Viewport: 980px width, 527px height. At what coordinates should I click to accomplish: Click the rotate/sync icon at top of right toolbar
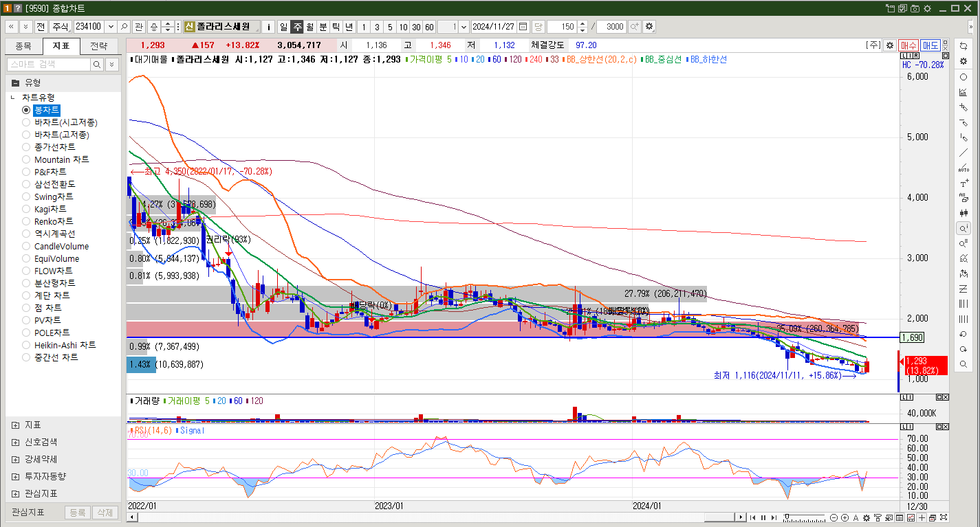(x=963, y=46)
